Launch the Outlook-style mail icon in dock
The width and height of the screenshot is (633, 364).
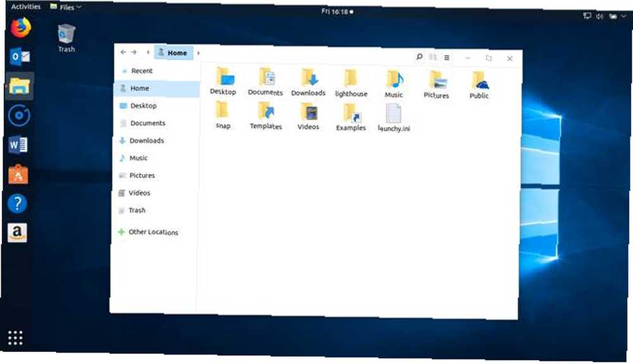click(x=20, y=56)
